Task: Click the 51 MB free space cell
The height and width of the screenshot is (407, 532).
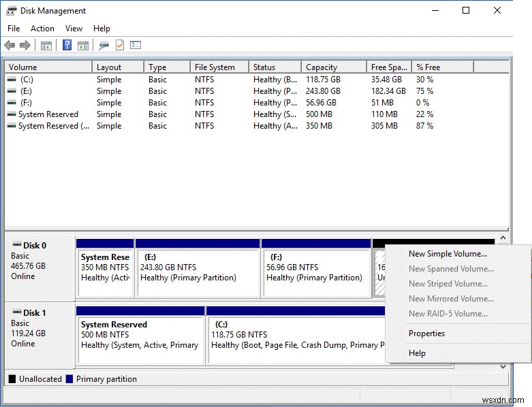Action: coord(382,103)
